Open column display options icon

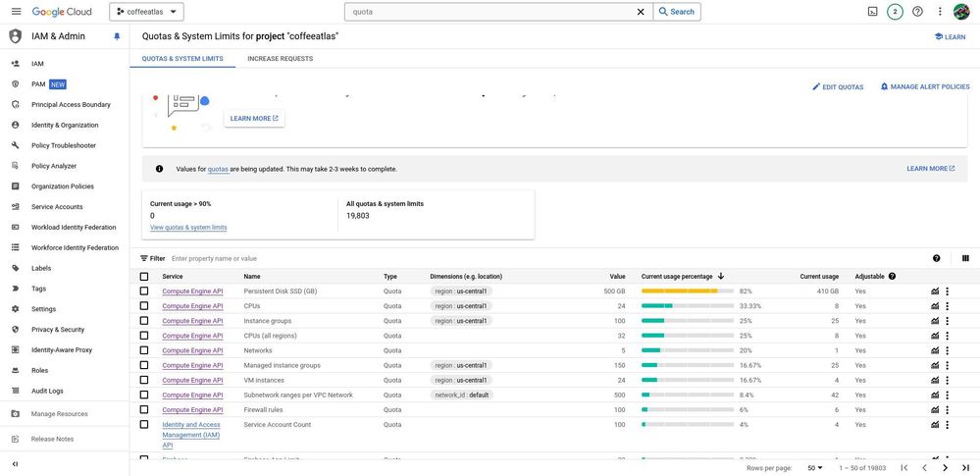(x=965, y=258)
